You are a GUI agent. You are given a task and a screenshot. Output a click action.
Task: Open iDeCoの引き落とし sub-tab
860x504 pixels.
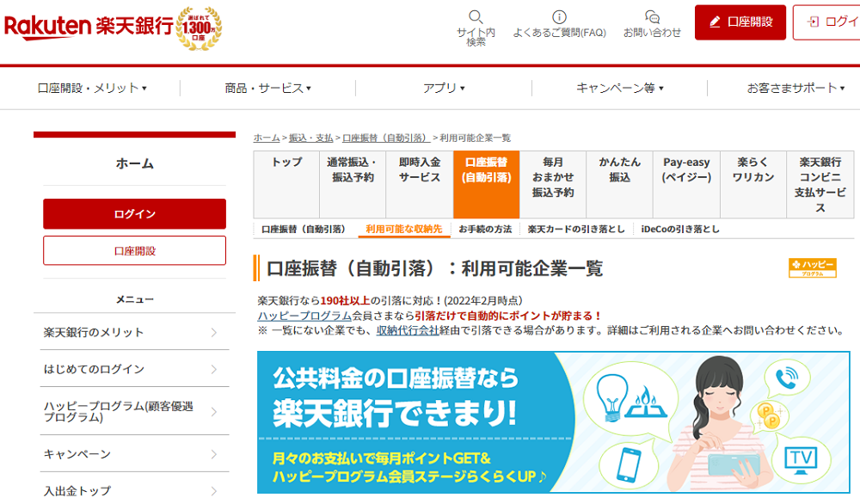[680, 230]
